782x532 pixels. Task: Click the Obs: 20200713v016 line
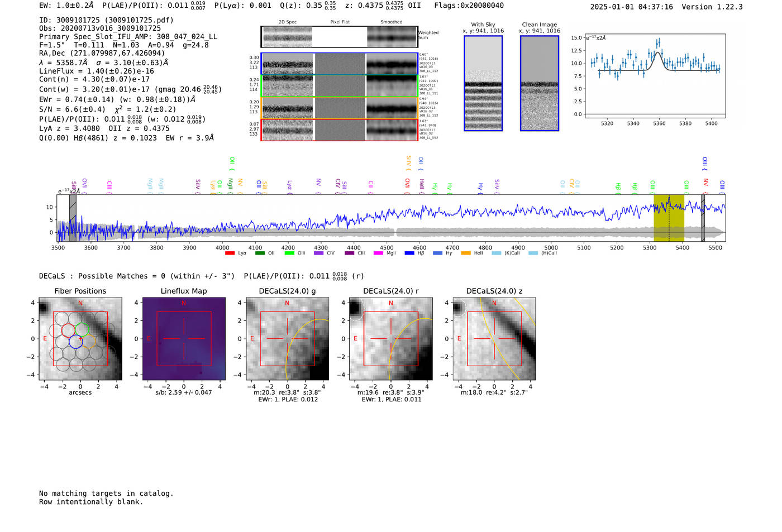tap(100, 28)
